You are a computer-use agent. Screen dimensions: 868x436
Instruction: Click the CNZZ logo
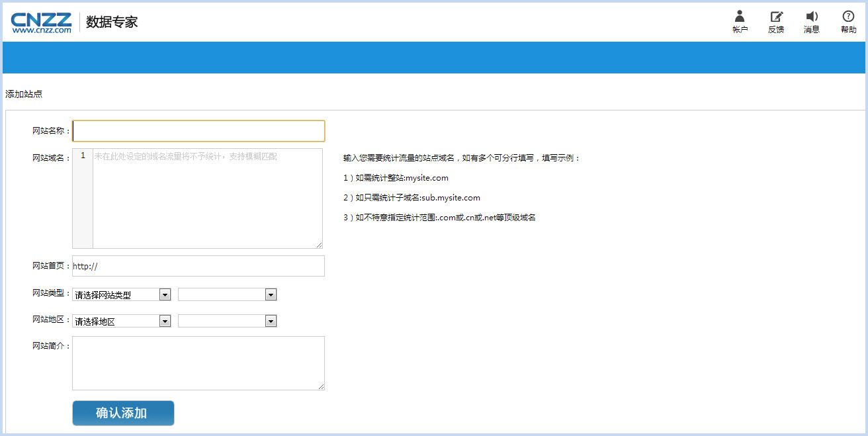41,22
